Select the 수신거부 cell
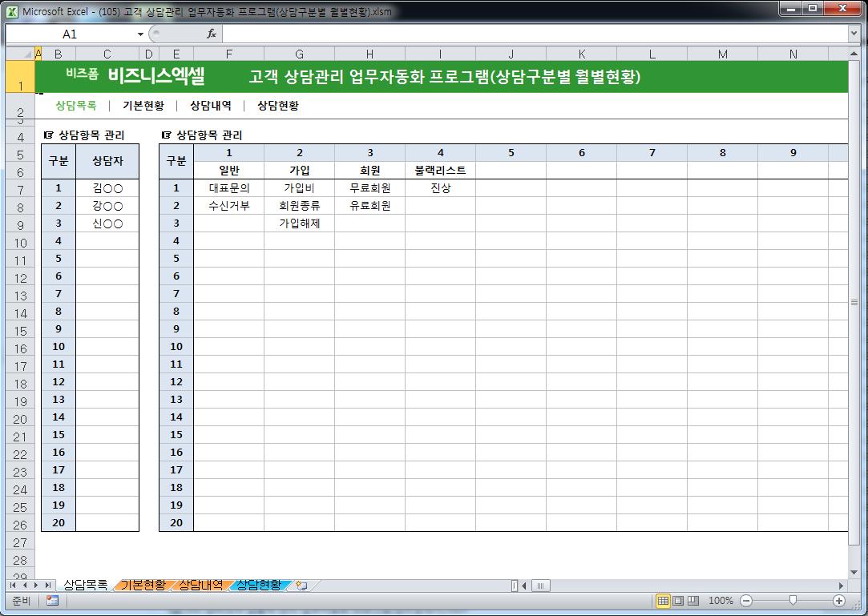This screenshot has width=868, height=616. click(x=229, y=206)
